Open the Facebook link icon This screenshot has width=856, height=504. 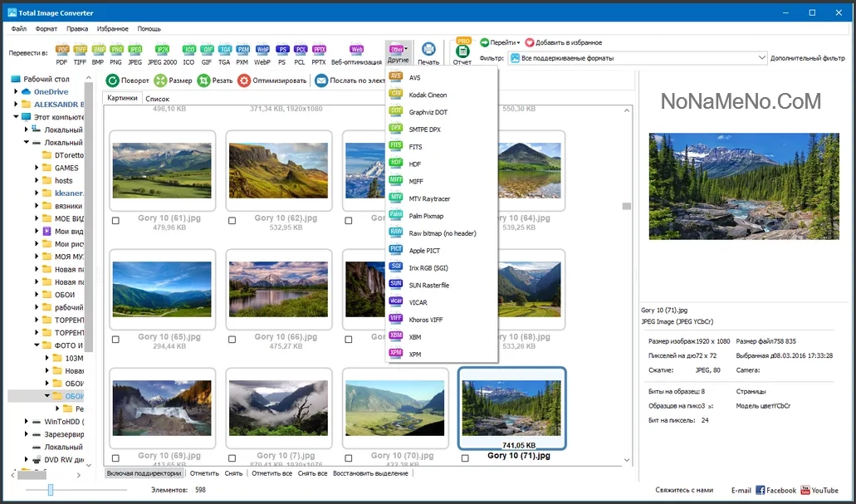click(x=760, y=490)
